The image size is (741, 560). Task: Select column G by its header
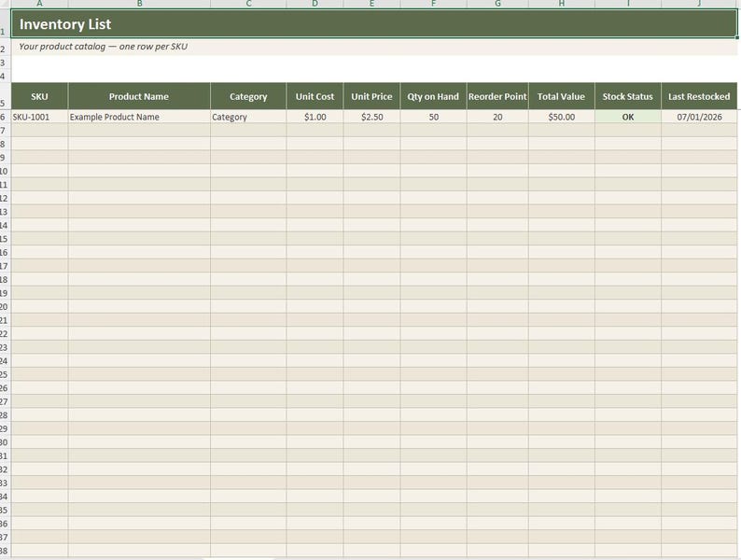497,4
